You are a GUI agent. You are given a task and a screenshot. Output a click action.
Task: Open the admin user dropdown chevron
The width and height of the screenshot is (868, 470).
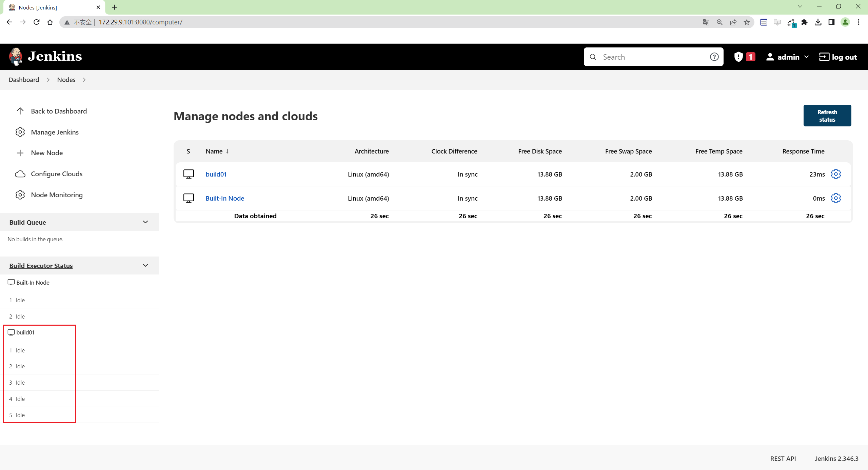tap(807, 57)
